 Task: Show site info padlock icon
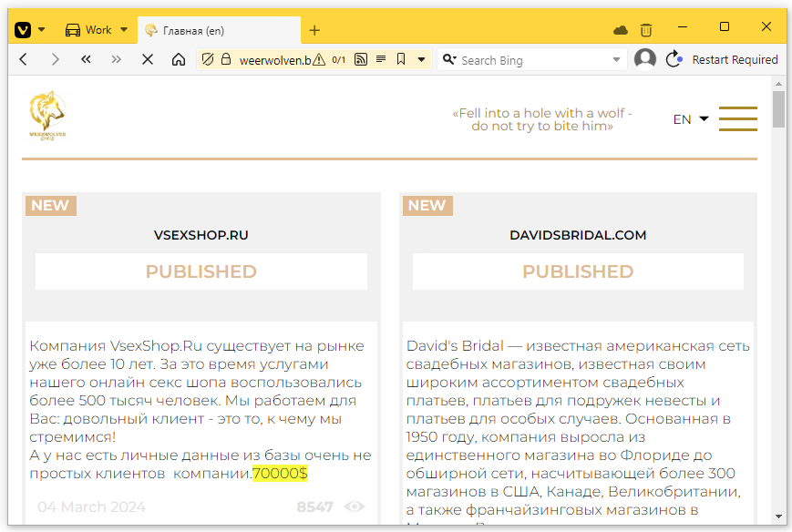pos(226,59)
